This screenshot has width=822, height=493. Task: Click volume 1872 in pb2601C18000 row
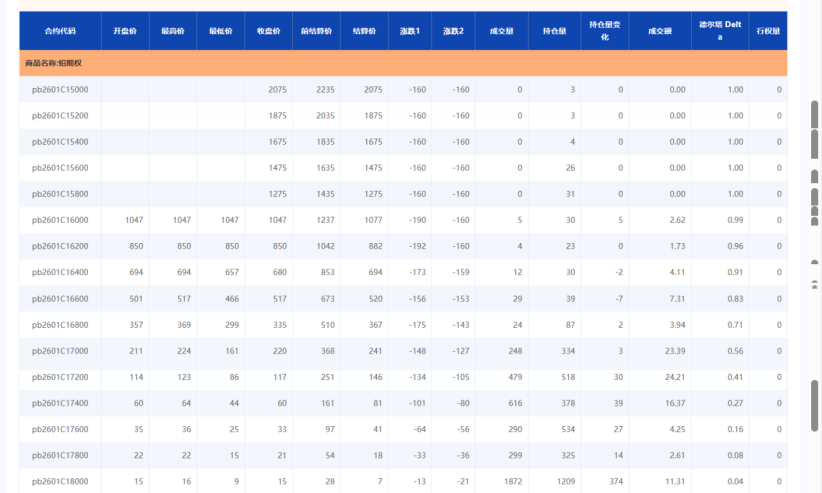coord(513,481)
